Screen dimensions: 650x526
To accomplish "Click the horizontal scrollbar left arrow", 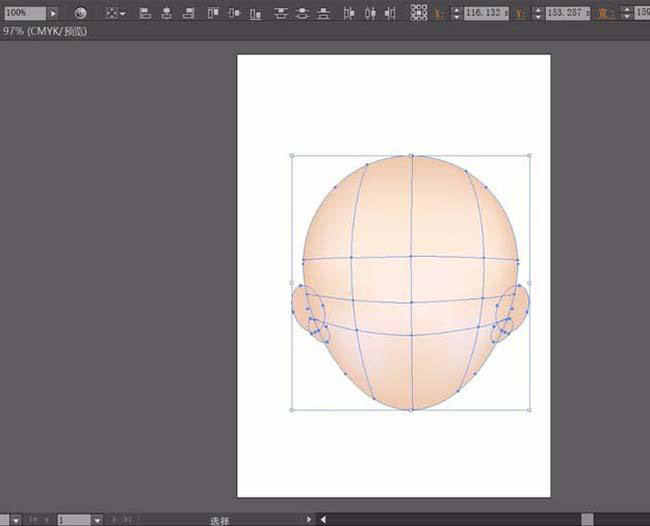I will click(322, 520).
